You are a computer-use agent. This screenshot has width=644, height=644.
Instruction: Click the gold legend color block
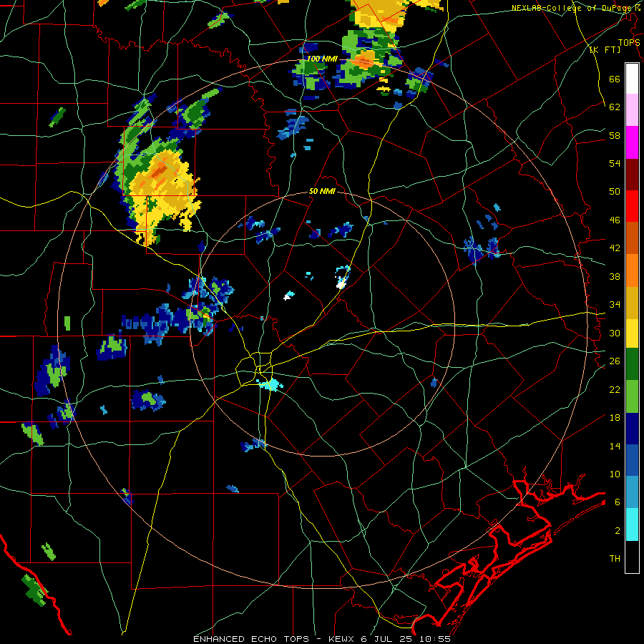pos(632,303)
